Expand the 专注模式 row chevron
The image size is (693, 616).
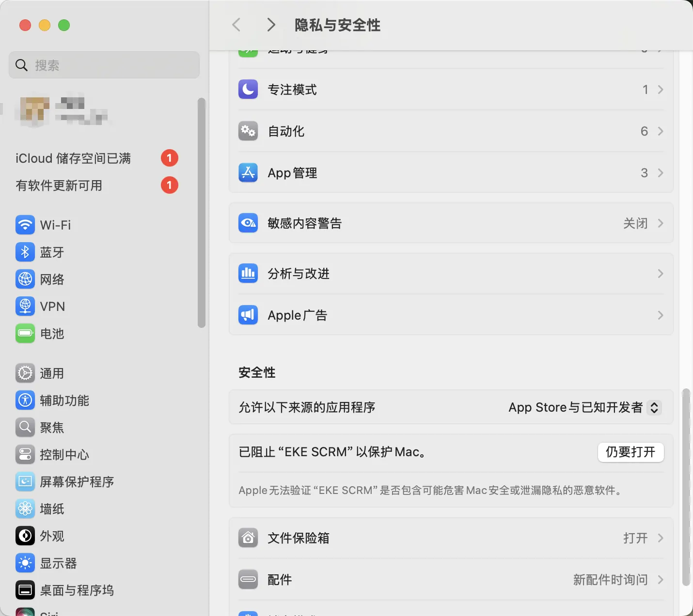click(x=661, y=90)
